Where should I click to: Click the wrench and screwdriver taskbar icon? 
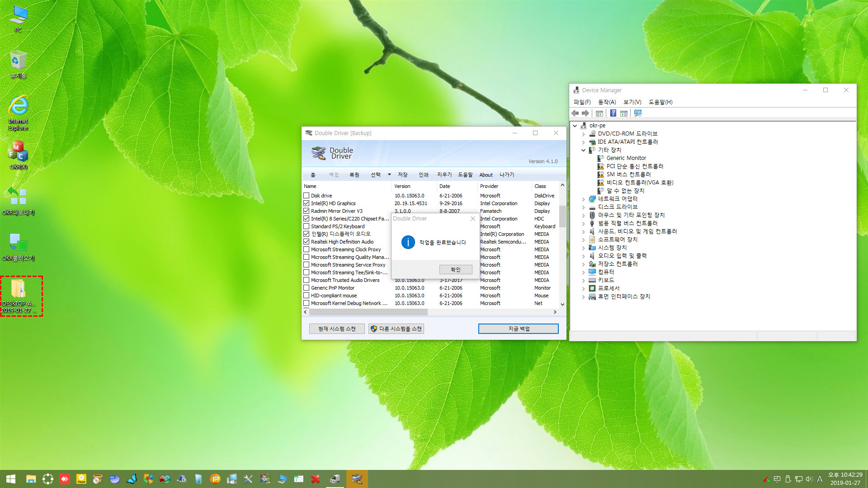pyautogui.click(x=248, y=479)
